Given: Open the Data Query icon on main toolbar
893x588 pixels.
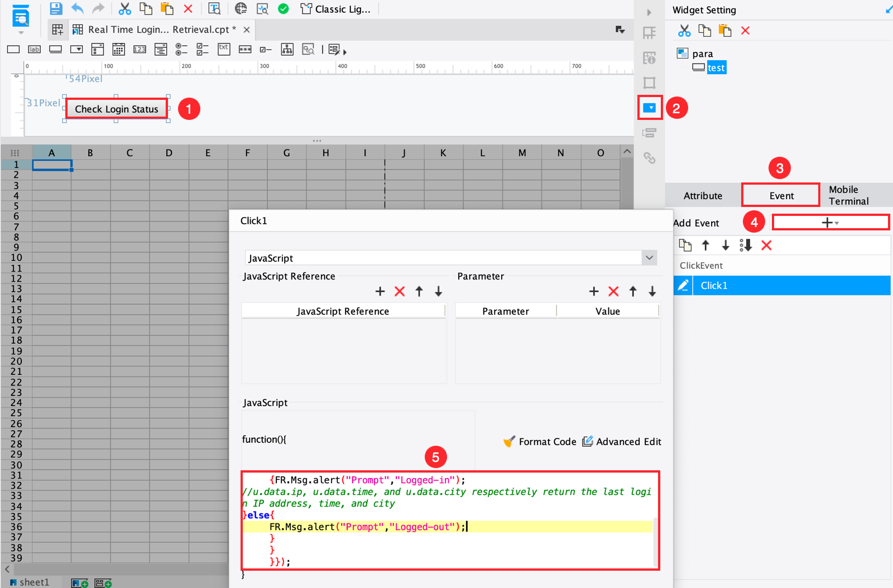Looking at the screenshot, I should click(x=262, y=9).
